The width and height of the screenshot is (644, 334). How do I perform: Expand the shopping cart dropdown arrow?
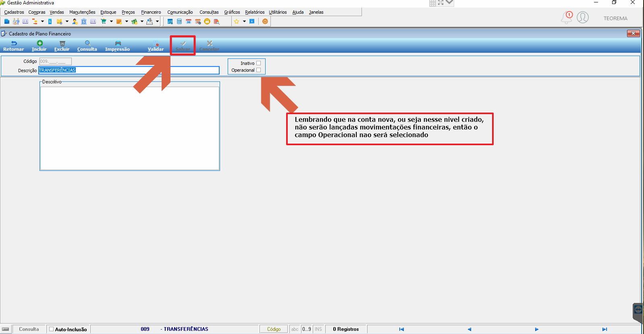tap(111, 21)
